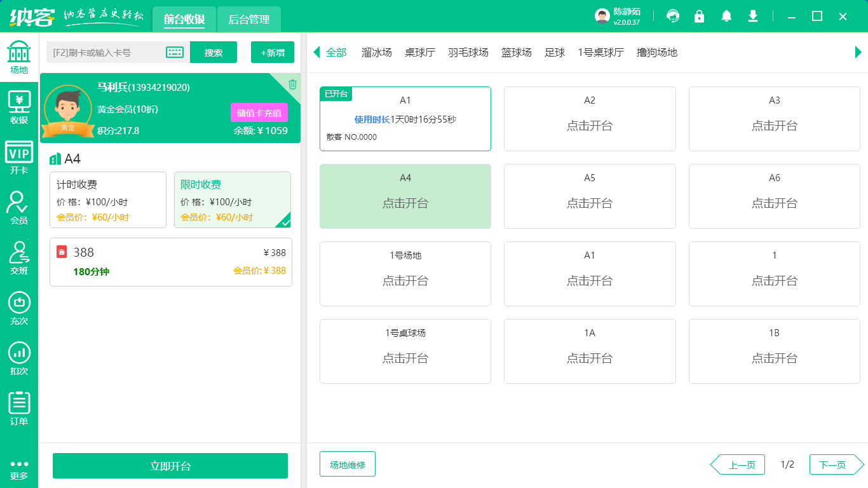Open the on-screen keyboard icon in search
This screenshot has width=868, height=488.
[175, 52]
